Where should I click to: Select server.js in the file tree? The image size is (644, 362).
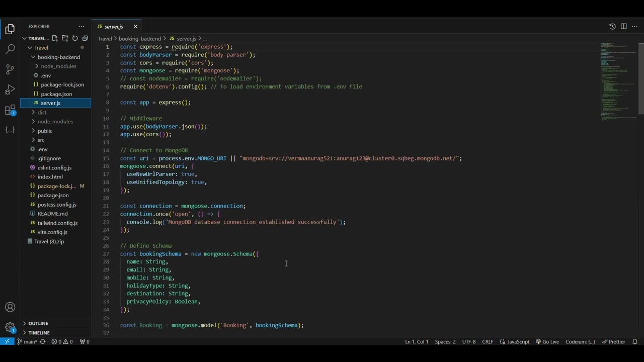click(55, 103)
